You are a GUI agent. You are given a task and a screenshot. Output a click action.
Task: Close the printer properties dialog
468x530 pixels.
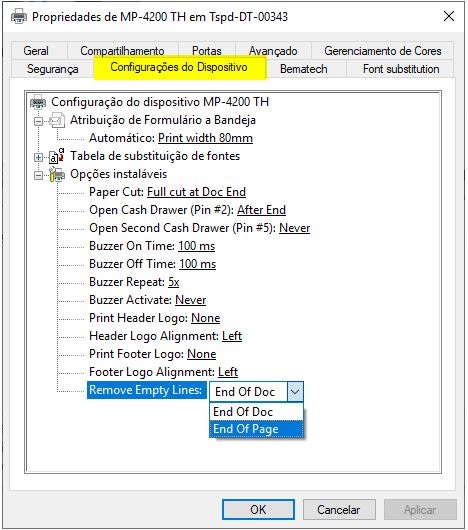tap(449, 16)
